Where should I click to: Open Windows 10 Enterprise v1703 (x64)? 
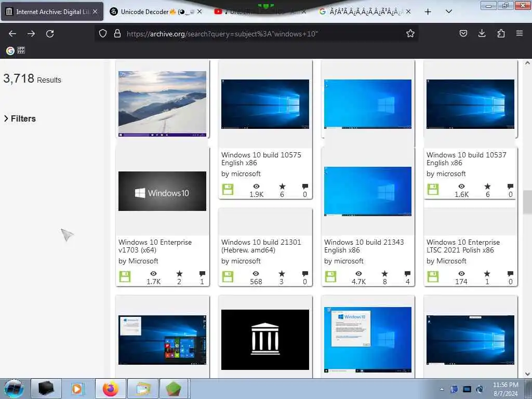155,246
